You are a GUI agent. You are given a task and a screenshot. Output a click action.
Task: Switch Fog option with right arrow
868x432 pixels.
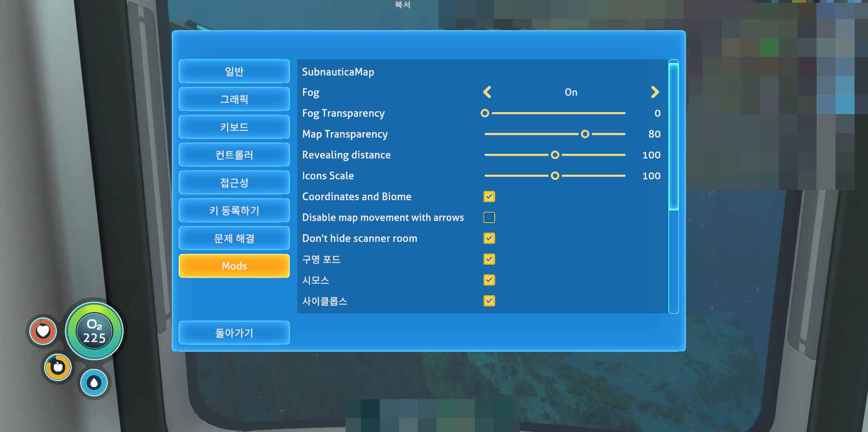[654, 92]
